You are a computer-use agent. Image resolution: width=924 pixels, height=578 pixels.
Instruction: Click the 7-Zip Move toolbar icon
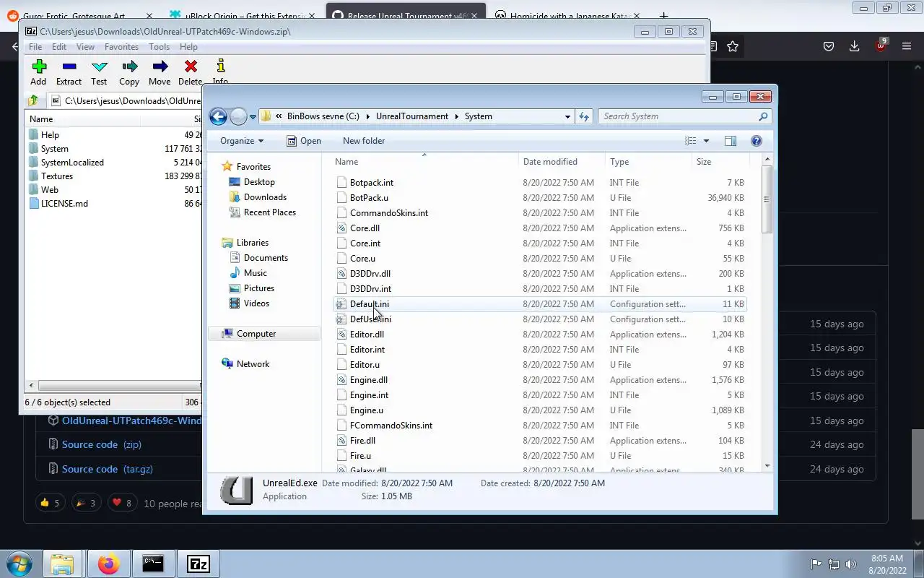(x=160, y=66)
